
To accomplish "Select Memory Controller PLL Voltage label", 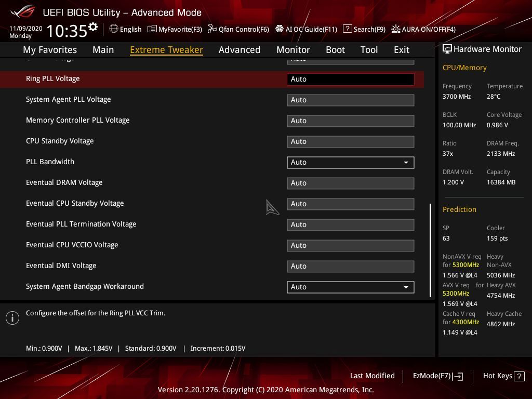I will (78, 120).
